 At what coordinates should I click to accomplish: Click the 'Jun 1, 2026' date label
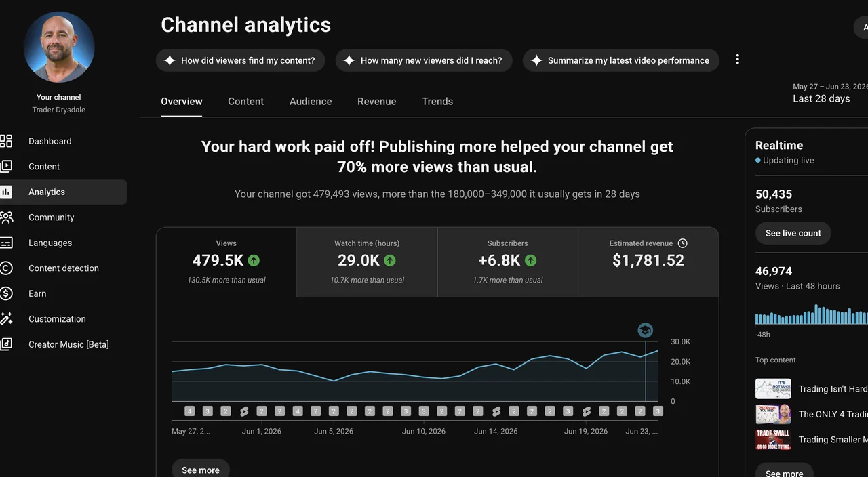[262, 431]
